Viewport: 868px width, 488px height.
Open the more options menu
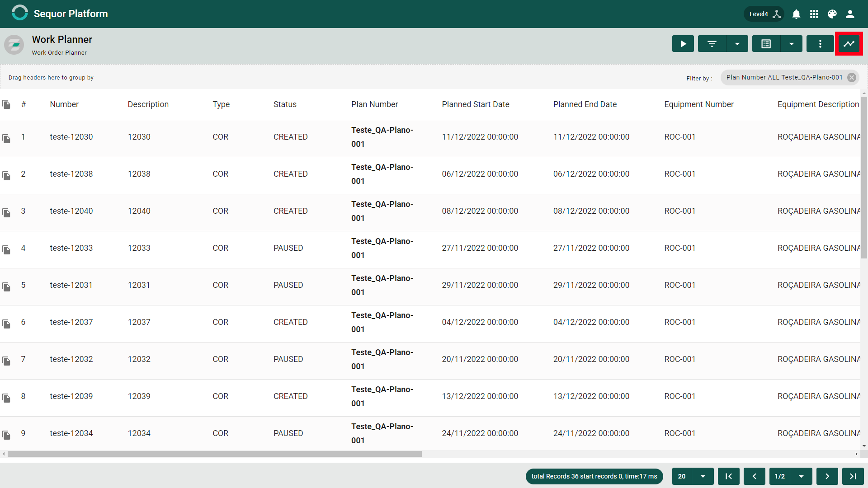(820, 44)
